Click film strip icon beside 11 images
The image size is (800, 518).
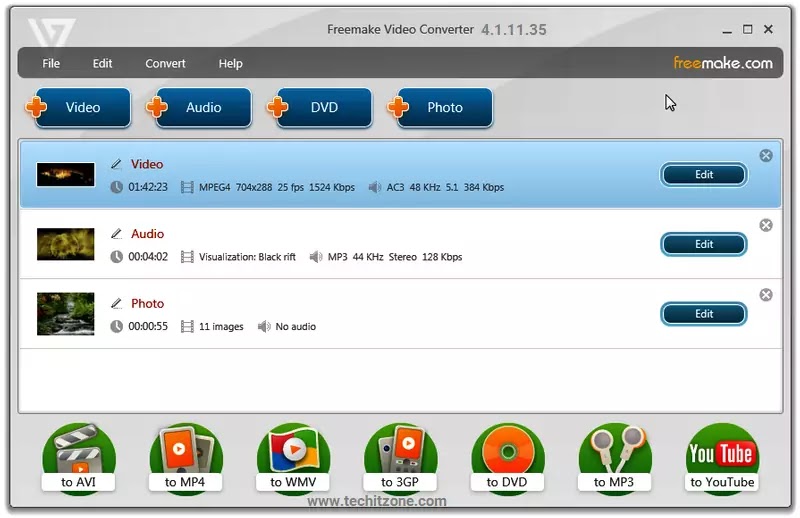coord(187,326)
